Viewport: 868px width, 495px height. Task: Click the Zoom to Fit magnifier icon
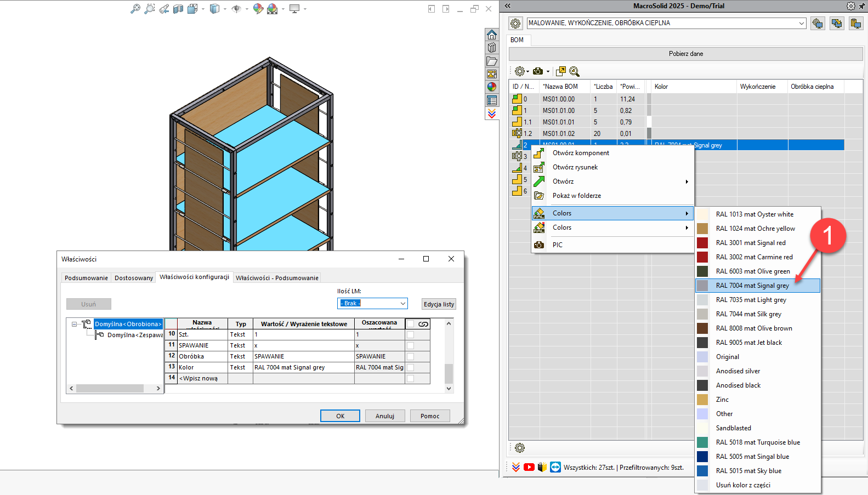click(x=135, y=9)
